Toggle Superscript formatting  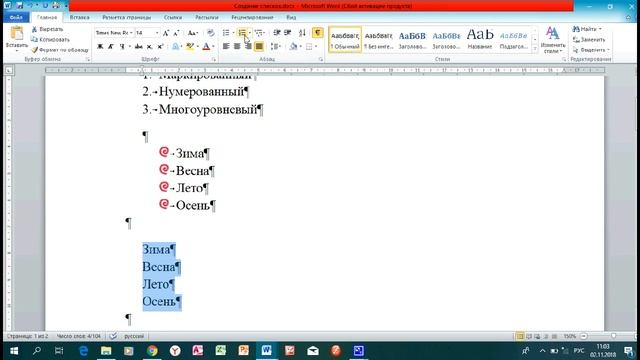coord(160,47)
